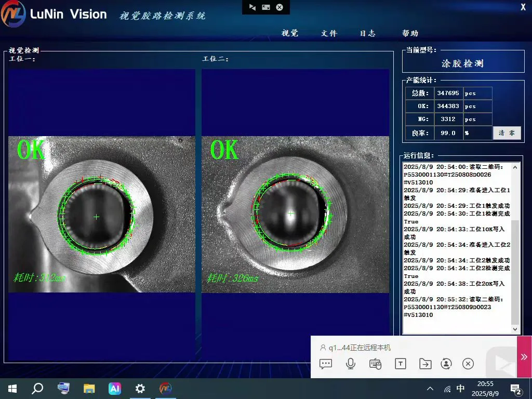Click the run log scrollbar thumb
This screenshot has height=399, width=532.
515,272
